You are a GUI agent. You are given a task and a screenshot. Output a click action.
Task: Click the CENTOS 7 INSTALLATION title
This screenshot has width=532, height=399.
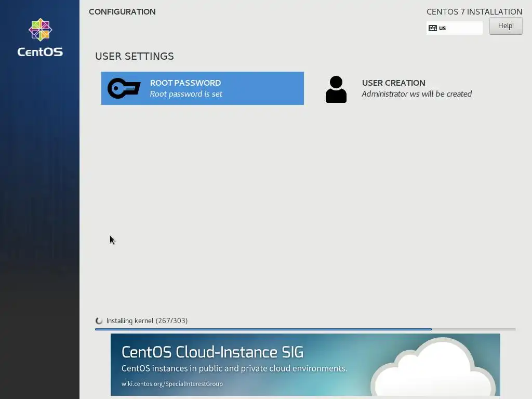(474, 11)
